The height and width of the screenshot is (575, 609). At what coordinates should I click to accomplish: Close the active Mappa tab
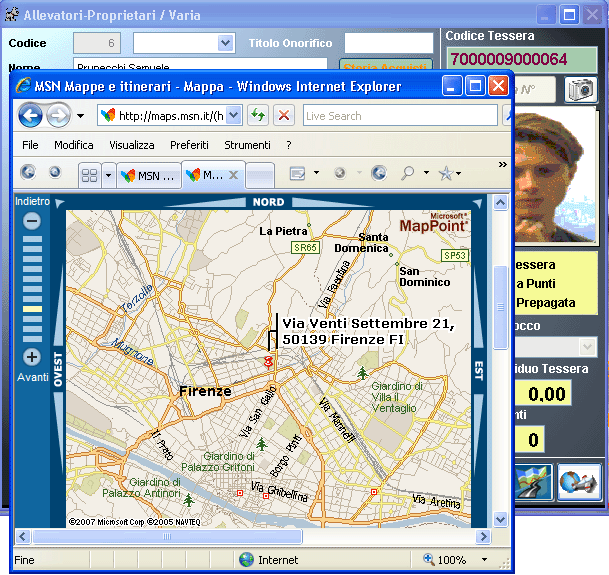click(233, 175)
